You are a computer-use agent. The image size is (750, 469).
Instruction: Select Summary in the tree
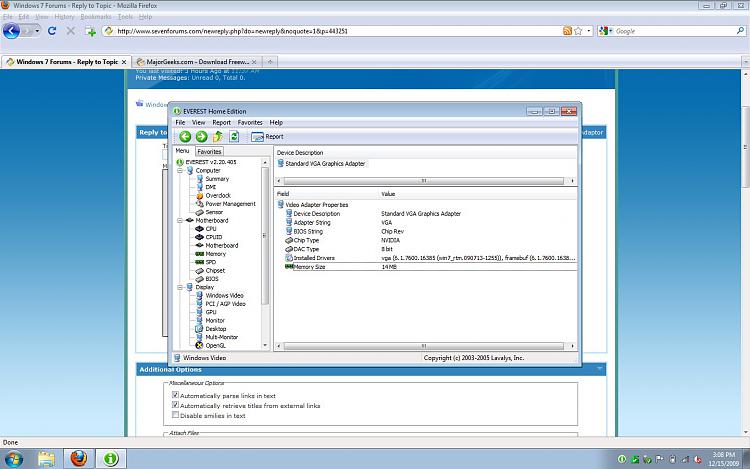[217, 179]
